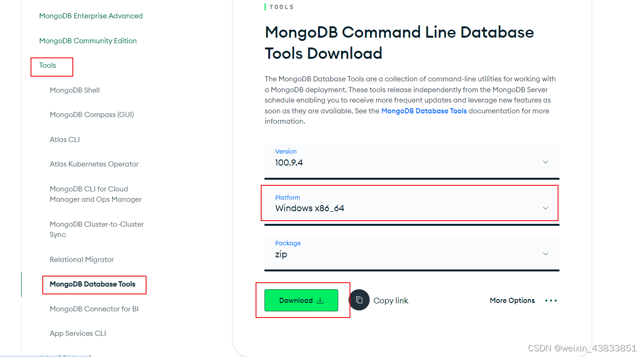Open MongoDB Enterprise Advanced page
The image size is (644, 357).
coord(91,16)
